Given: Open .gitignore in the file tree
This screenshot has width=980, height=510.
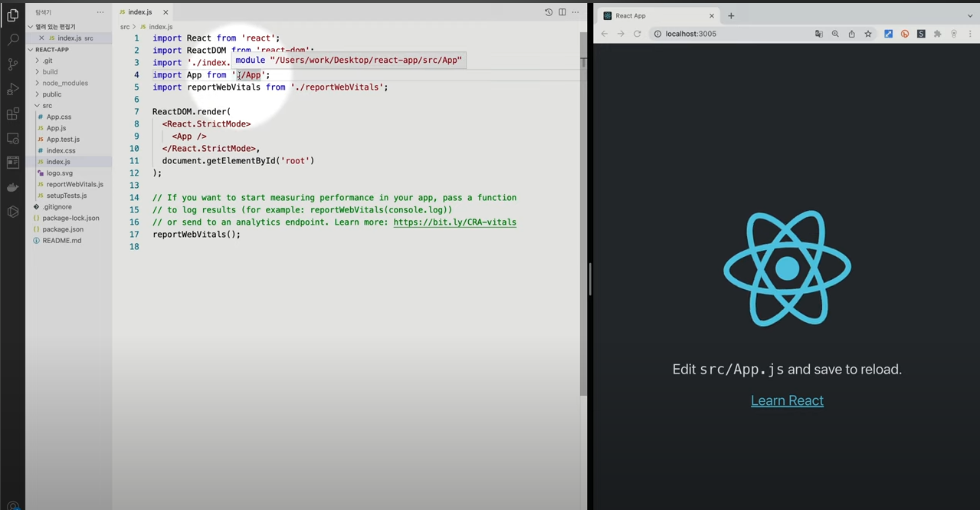Looking at the screenshot, I should pyautogui.click(x=57, y=207).
